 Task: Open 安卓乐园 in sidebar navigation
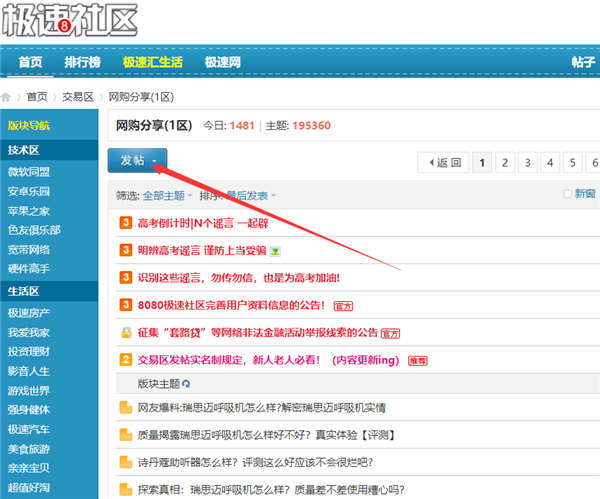click(x=30, y=191)
